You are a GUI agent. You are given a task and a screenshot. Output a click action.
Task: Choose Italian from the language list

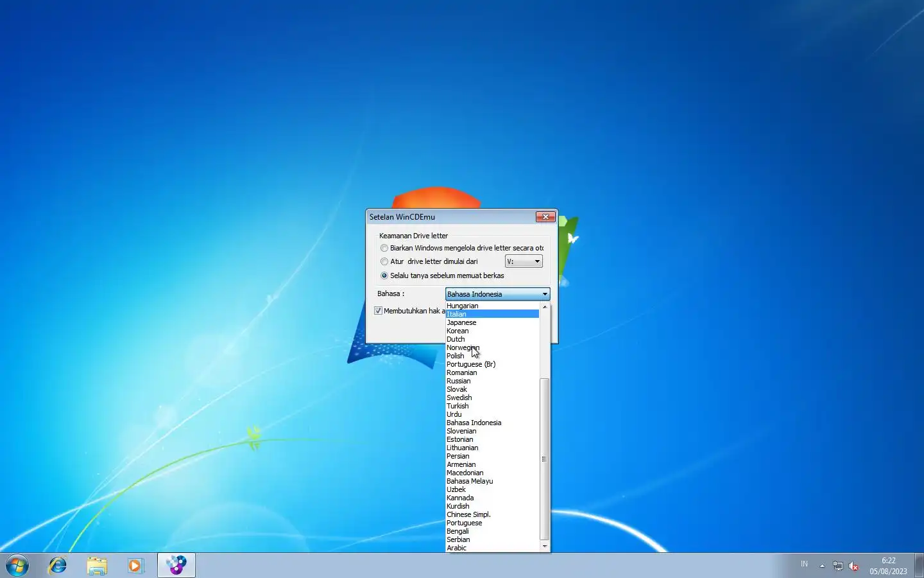(x=492, y=314)
